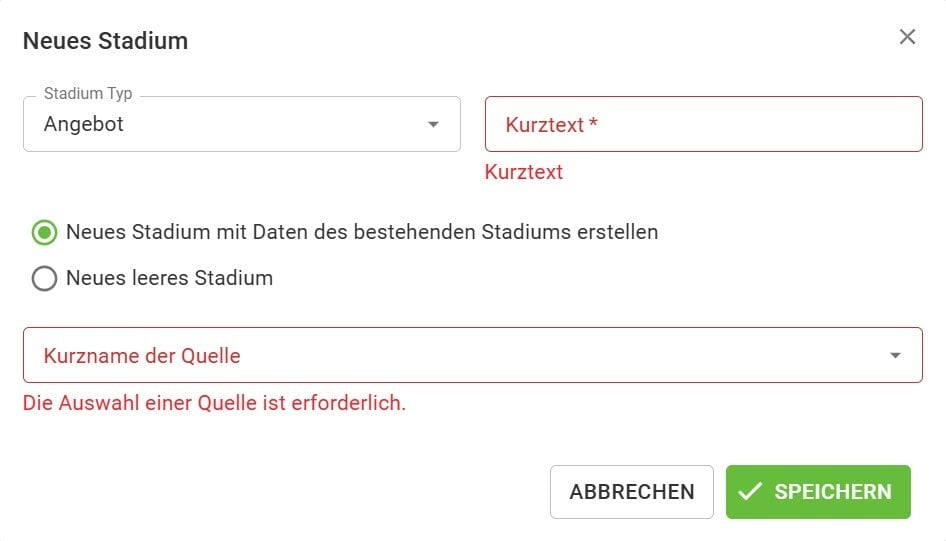This screenshot has height=541, width=946.
Task: Select the Neues leeres Stadium radio button
Action: 44,278
